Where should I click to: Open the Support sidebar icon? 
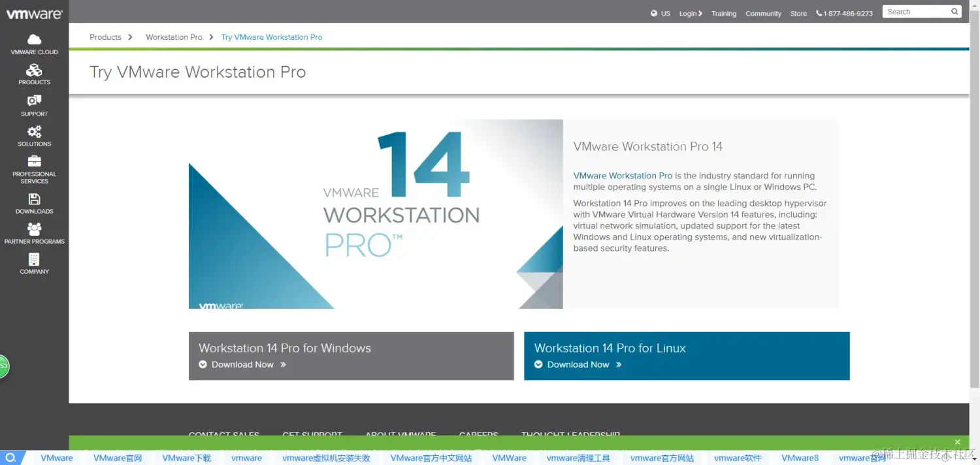[34, 101]
